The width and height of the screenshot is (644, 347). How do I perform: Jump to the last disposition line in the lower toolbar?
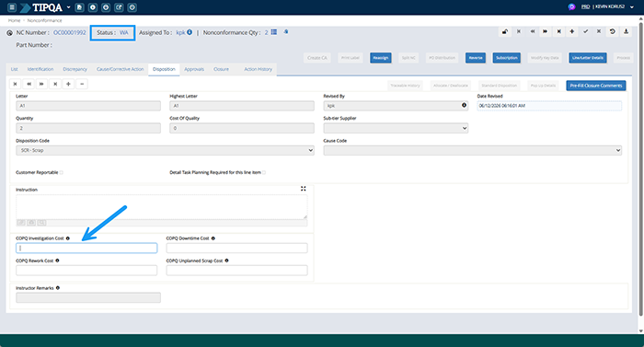pyautogui.click(x=55, y=84)
